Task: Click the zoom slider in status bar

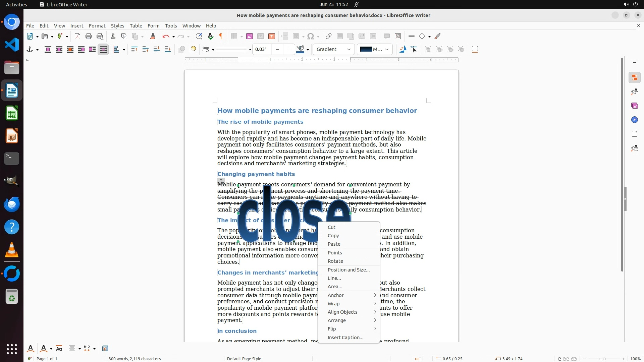Action: click(x=604, y=359)
